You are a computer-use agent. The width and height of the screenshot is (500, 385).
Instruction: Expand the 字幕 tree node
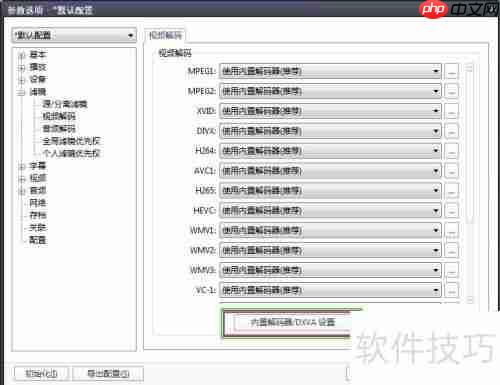coord(22,166)
